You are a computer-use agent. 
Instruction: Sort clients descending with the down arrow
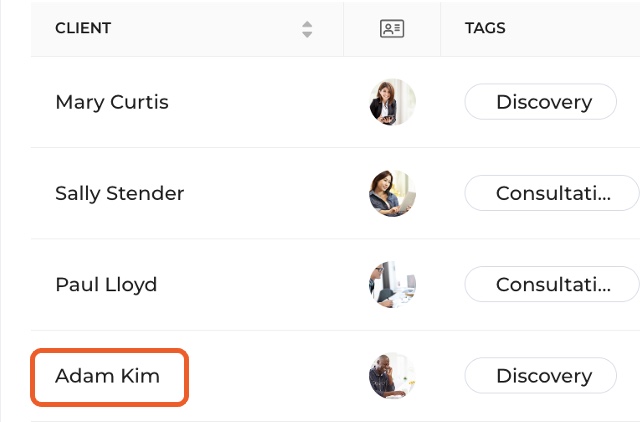tap(307, 34)
